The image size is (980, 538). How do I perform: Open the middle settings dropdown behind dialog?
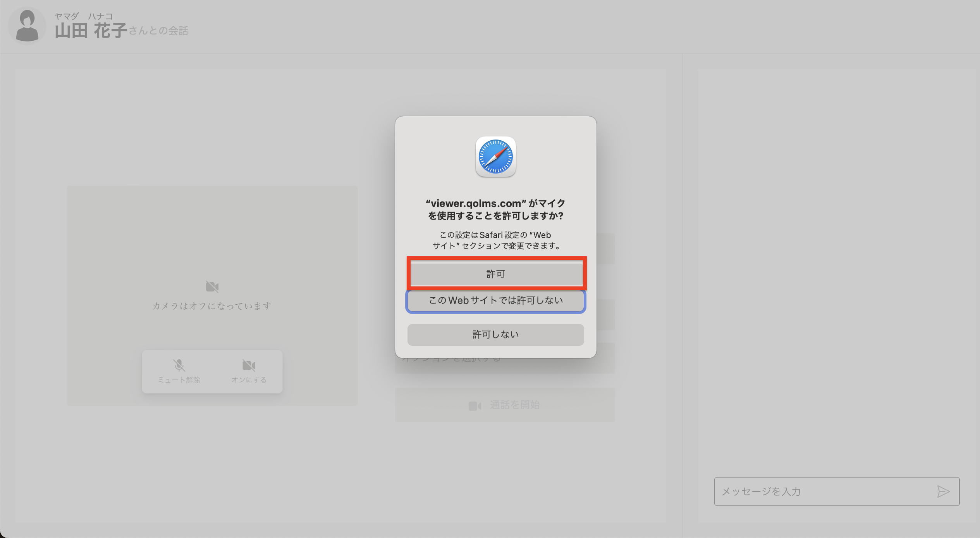(x=606, y=315)
